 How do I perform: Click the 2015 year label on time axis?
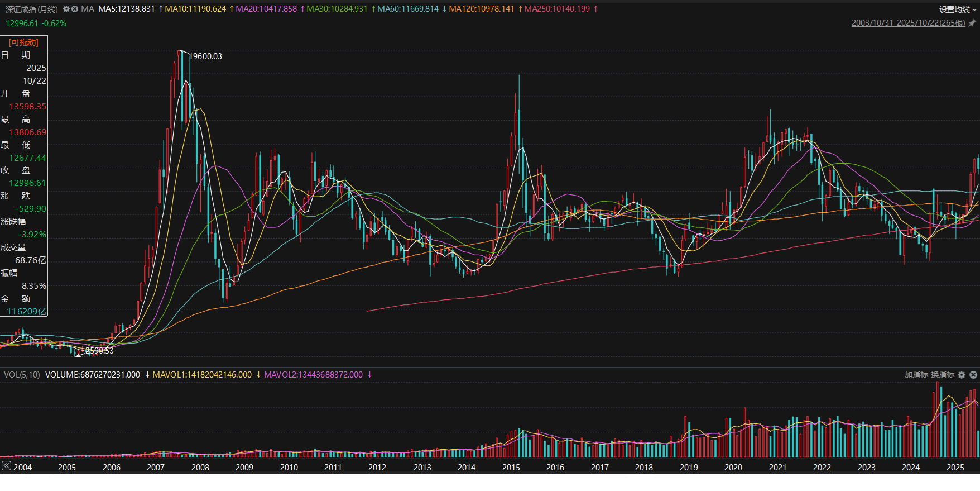click(x=511, y=468)
